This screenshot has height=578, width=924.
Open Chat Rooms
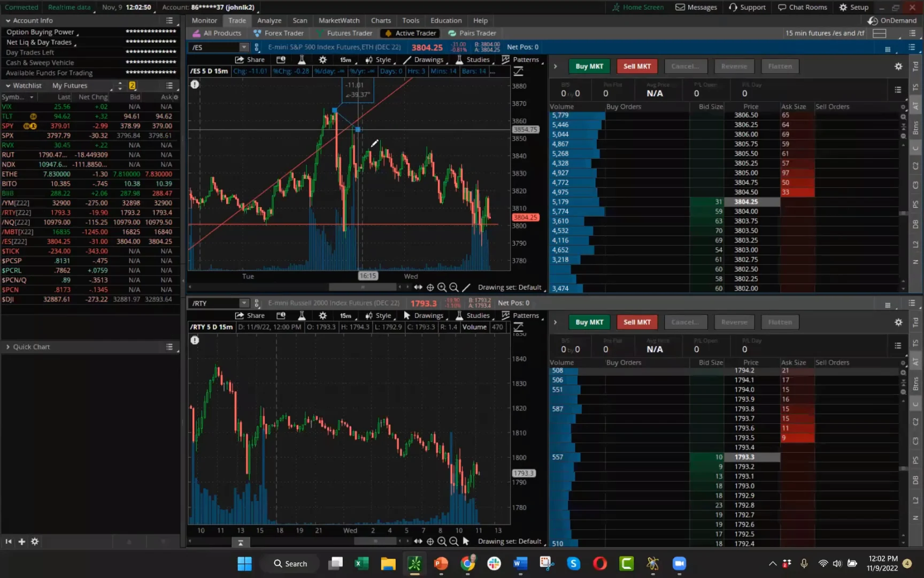click(802, 7)
